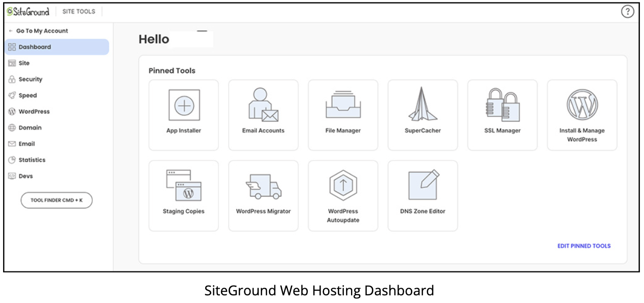Open the Email Accounts pinned tool icon

(263, 105)
